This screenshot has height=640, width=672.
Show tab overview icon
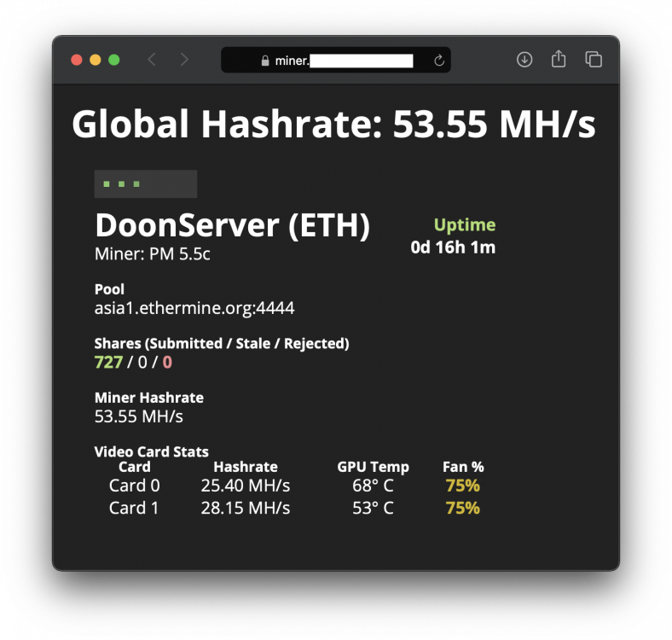[x=594, y=59]
